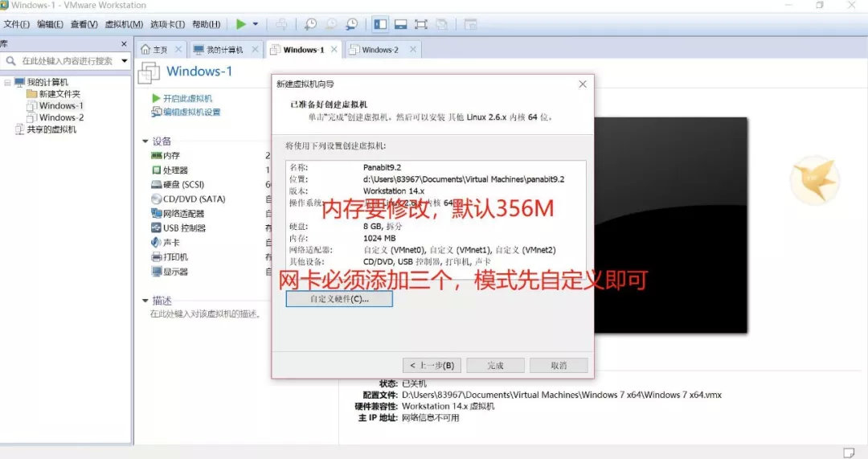The height and width of the screenshot is (459, 868).
Task: Click the CD/DVD (SATA) device icon
Action: tap(156, 199)
